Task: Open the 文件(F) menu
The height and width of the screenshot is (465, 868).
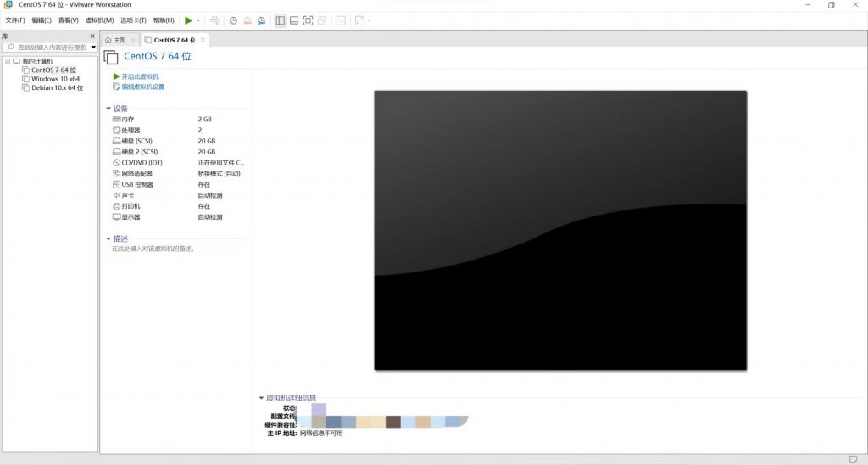Action: pos(15,20)
